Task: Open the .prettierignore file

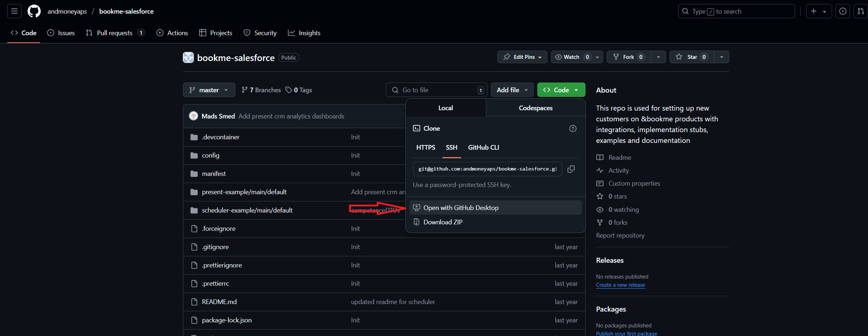Action: [x=222, y=265]
